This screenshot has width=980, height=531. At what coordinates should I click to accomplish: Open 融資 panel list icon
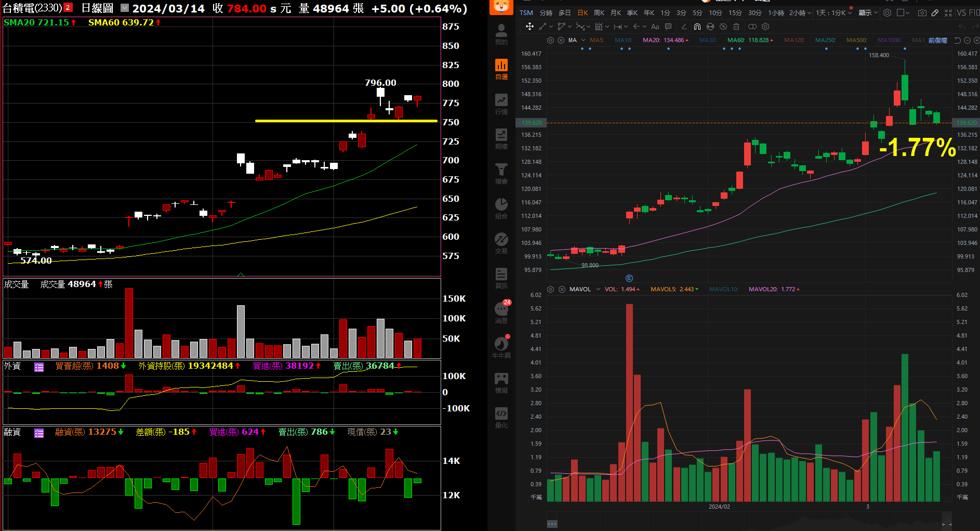[39, 433]
